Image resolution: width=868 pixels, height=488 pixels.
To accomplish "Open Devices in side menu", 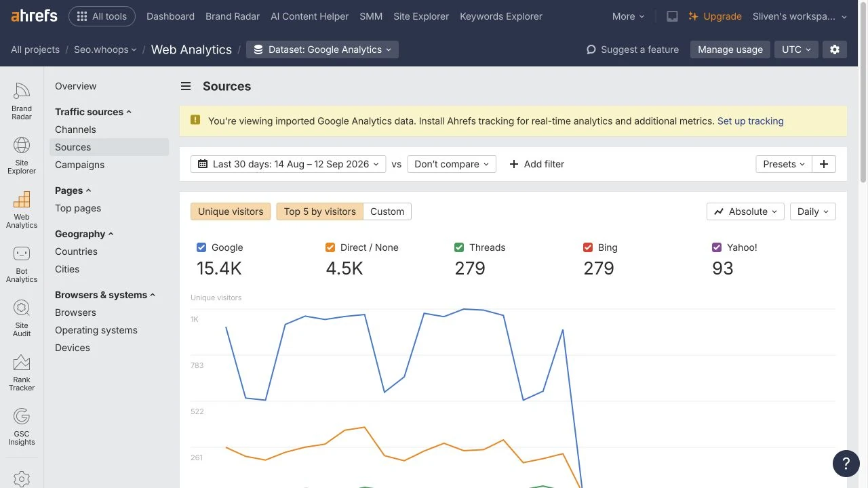I will point(73,348).
